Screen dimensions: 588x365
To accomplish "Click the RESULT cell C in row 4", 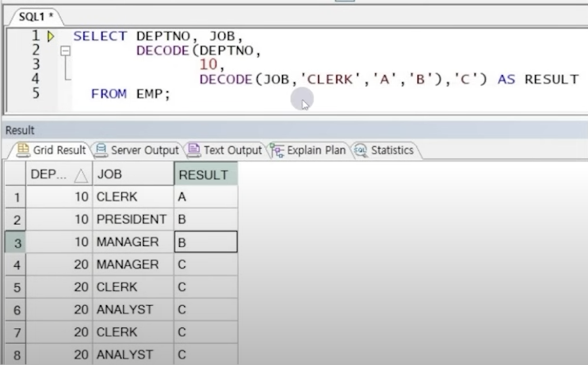I will 206,264.
